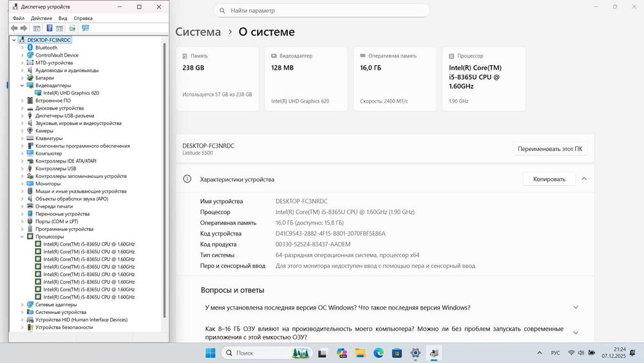Collapse the DESKTOP-FC3NRDC root node arrow
The image size is (644, 363).
(14, 40)
